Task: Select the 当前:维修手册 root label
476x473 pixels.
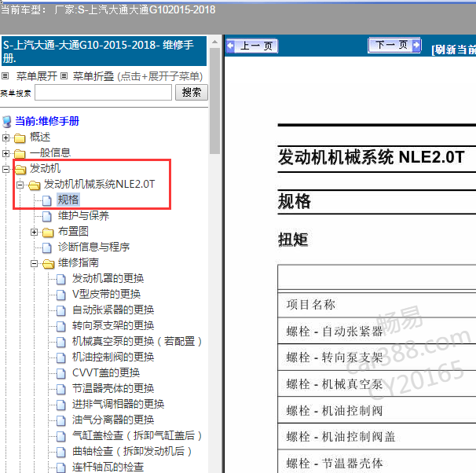Action: pos(47,121)
